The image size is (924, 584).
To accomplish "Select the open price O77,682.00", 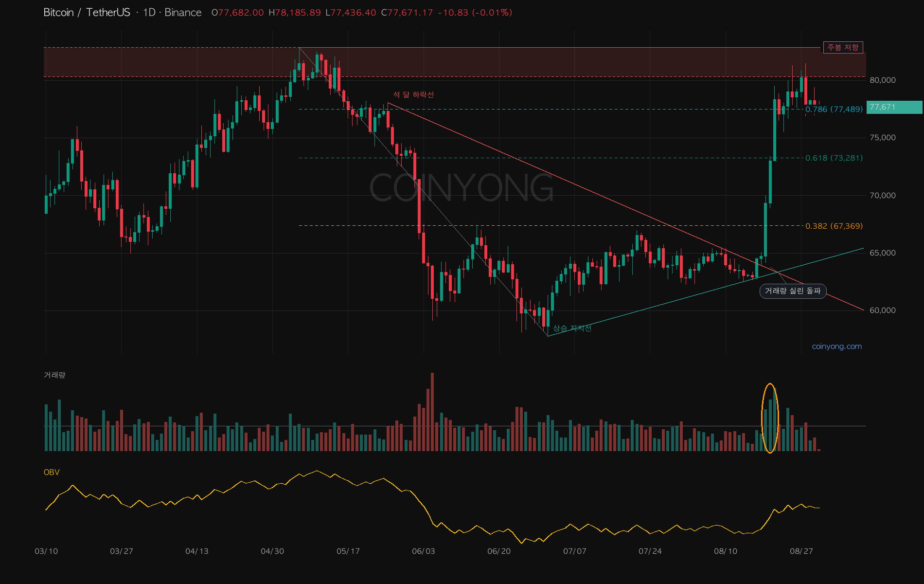I will [x=238, y=13].
